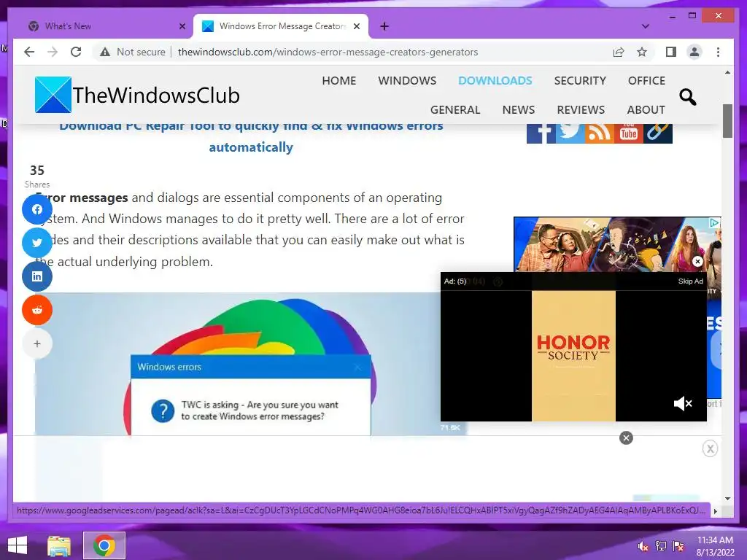The image size is (747, 560).
Task: Click the Chrome taskbar icon
Action: [104, 545]
